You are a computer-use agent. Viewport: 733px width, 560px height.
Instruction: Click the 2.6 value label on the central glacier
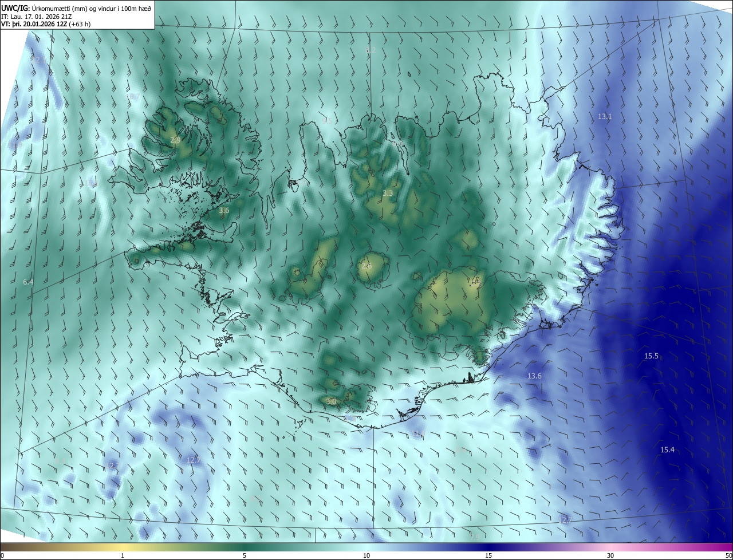(x=366, y=266)
